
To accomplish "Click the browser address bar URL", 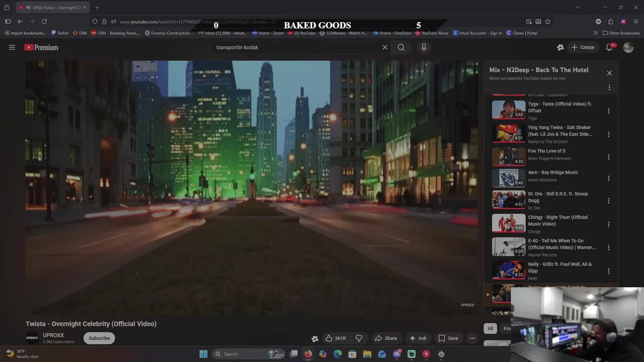I will click(x=197, y=22).
